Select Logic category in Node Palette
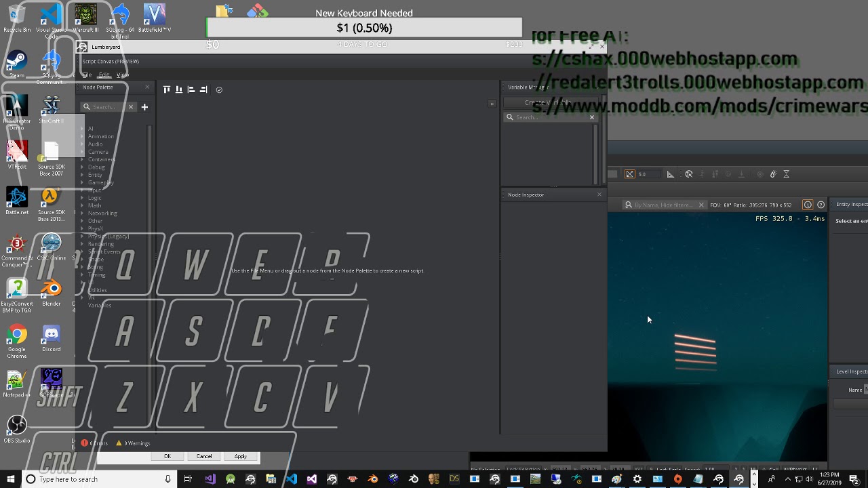 (x=94, y=197)
